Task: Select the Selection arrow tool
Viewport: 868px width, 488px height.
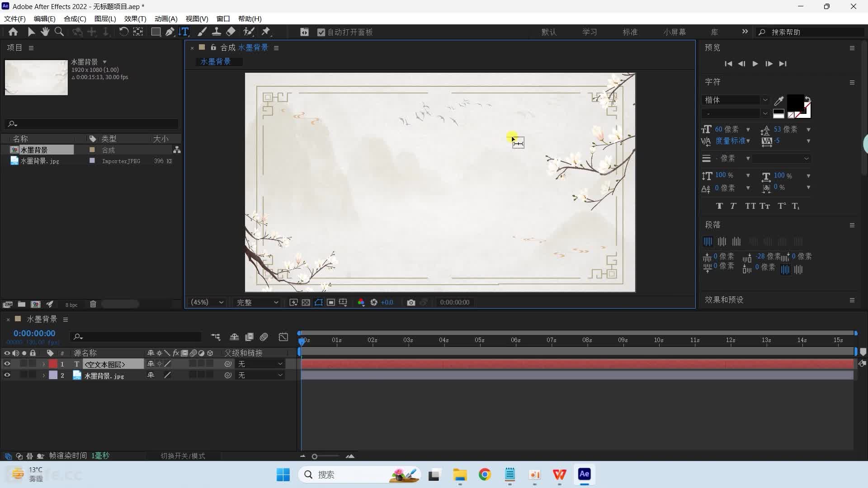Action: (x=31, y=32)
